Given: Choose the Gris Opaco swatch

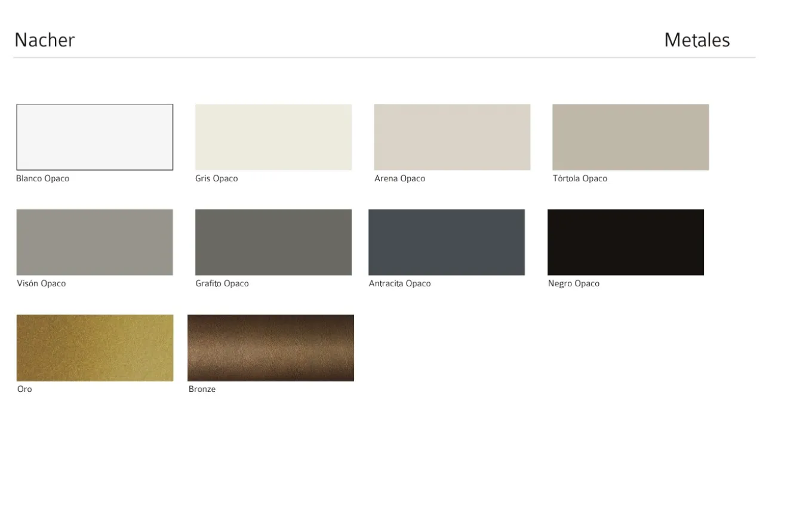Looking at the screenshot, I should click(x=273, y=137).
